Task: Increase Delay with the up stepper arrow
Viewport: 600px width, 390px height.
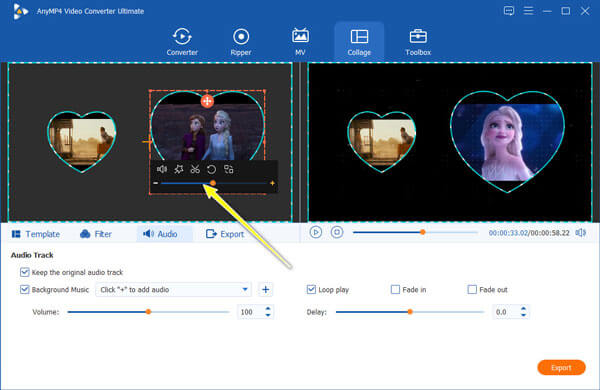Action: [523, 308]
